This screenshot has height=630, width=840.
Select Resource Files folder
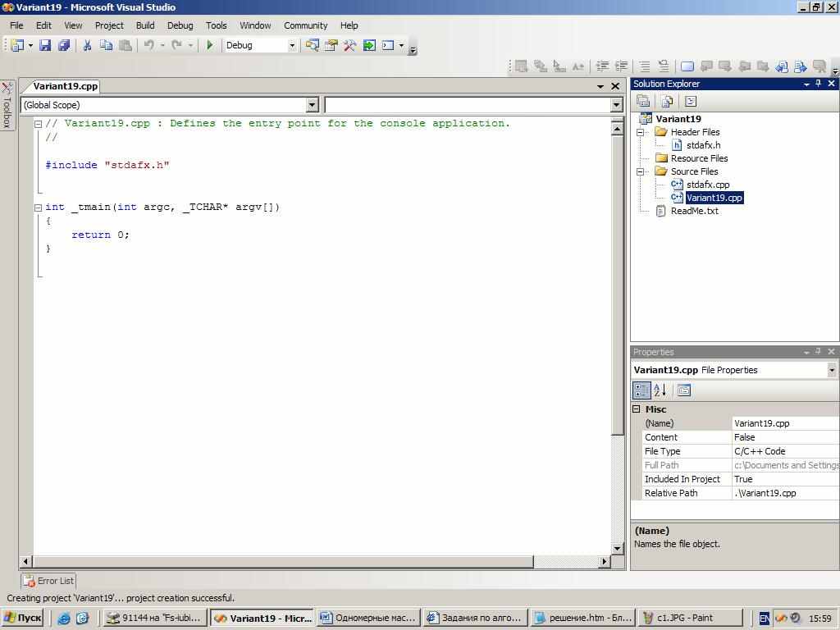(699, 158)
